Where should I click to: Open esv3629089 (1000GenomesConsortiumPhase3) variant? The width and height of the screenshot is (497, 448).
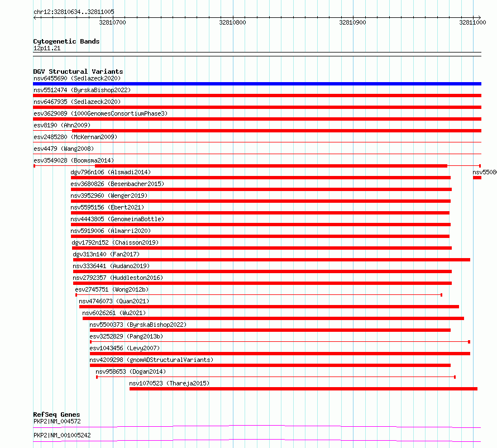[101, 113]
